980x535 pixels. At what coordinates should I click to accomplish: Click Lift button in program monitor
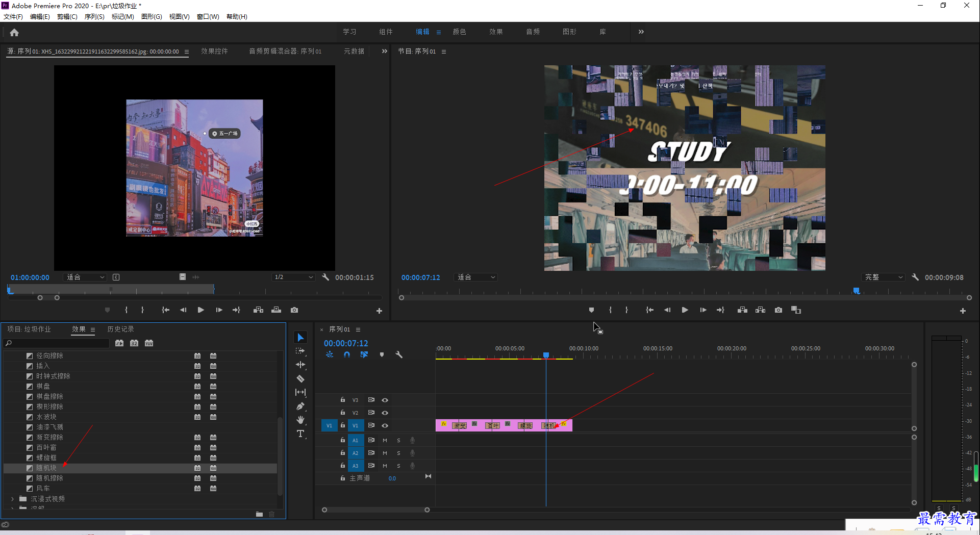tap(742, 310)
